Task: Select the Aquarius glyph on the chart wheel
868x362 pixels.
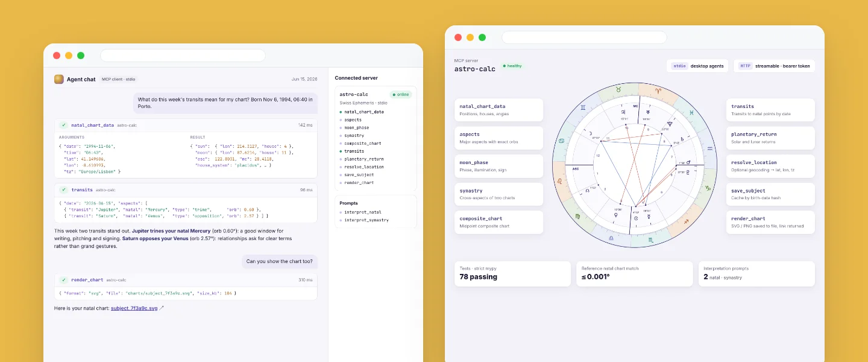Action: coord(709,147)
